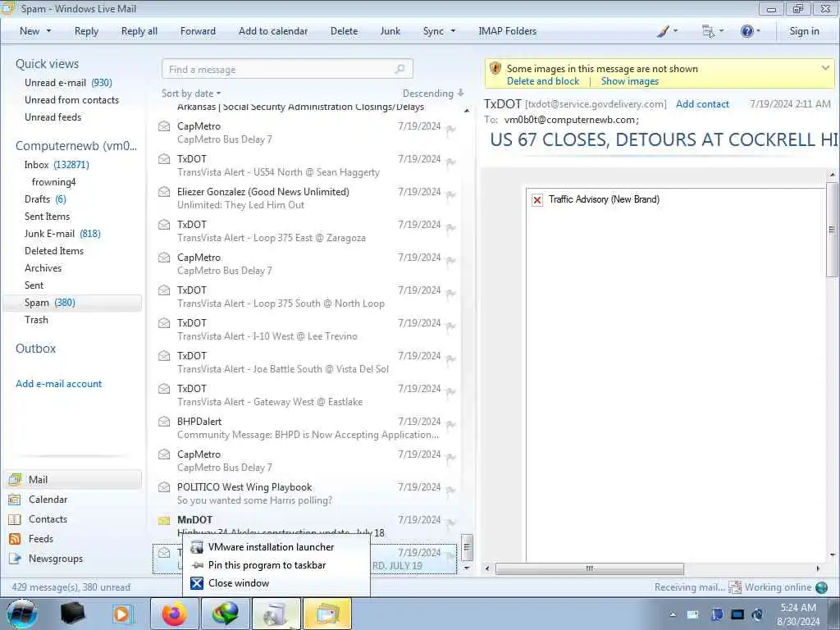Image resolution: width=840 pixels, height=630 pixels.
Task: Choose Pin this program to taskbar
Action: click(x=276, y=565)
